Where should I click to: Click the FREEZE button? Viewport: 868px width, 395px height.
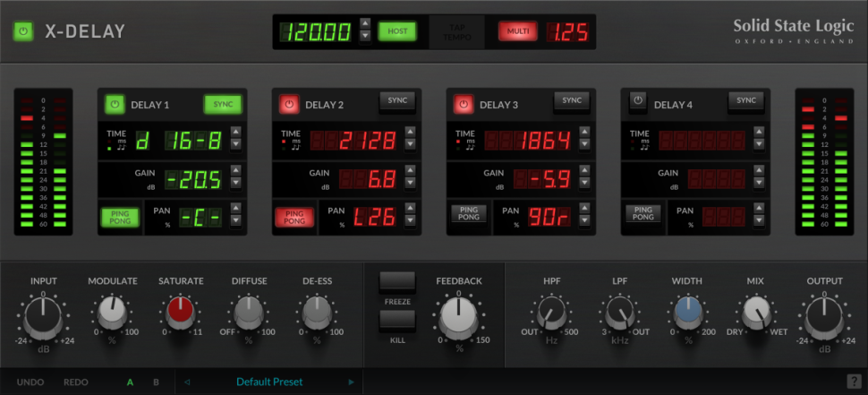point(397,282)
